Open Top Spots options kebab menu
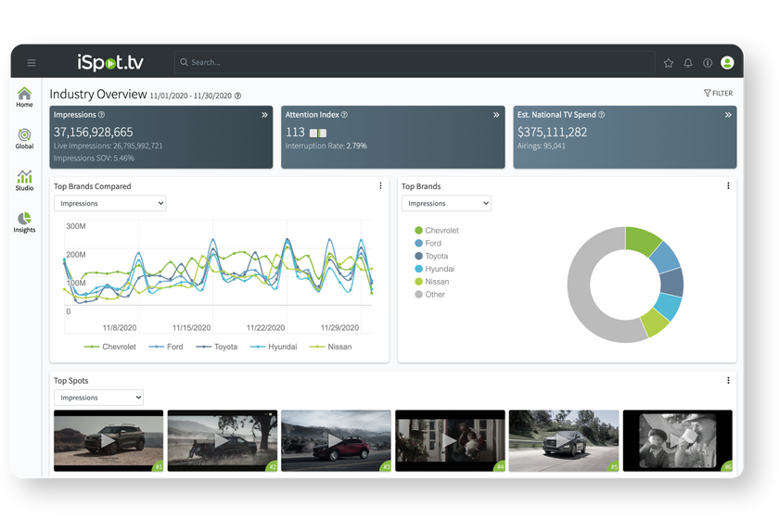This screenshot has width=779, height=532. (728, 381)
